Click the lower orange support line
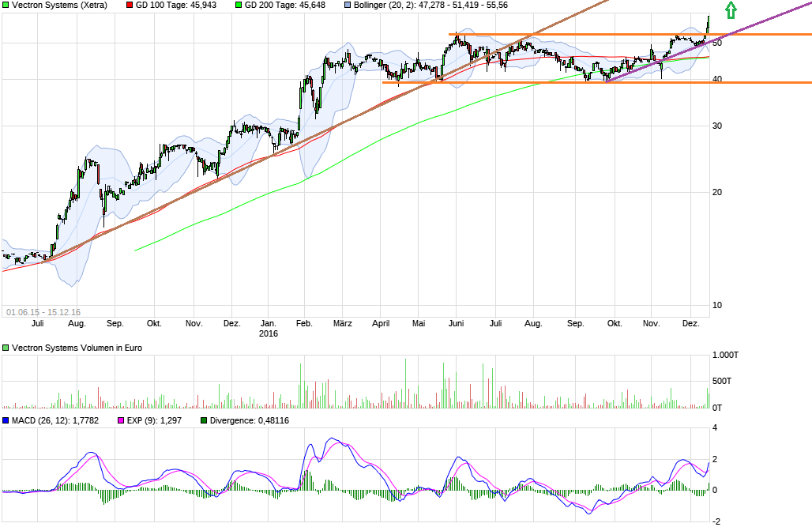Screen dimensions: 812x527 tap(553, 82)
